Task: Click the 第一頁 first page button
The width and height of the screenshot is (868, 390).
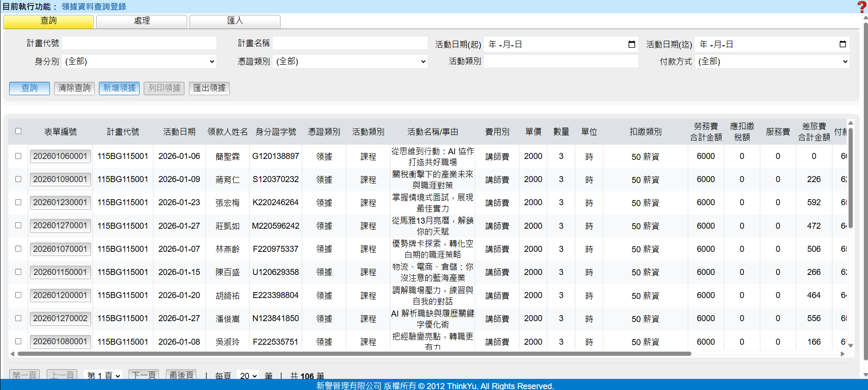Action: point(24,375)
